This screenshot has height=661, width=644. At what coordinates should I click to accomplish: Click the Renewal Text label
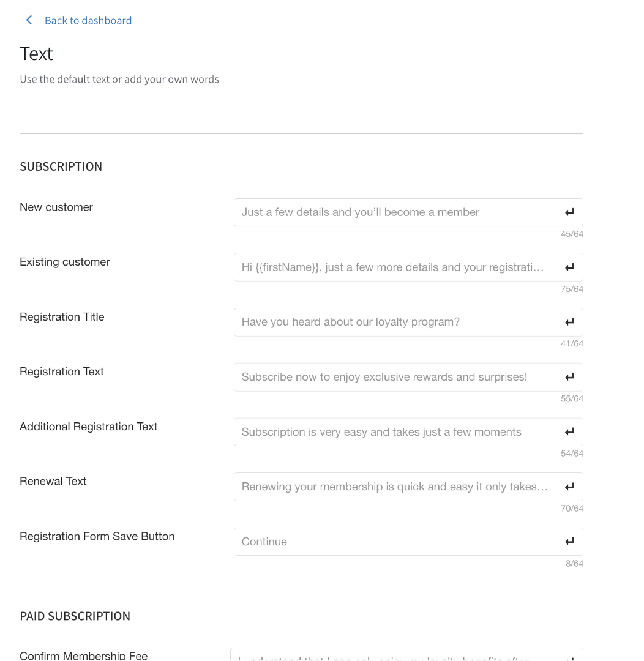53,481
